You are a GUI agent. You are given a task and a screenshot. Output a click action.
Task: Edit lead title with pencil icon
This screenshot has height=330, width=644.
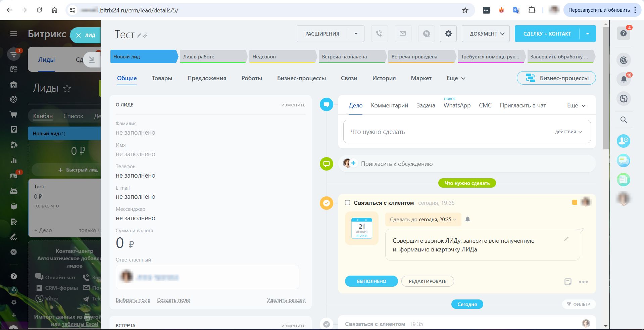139,35
